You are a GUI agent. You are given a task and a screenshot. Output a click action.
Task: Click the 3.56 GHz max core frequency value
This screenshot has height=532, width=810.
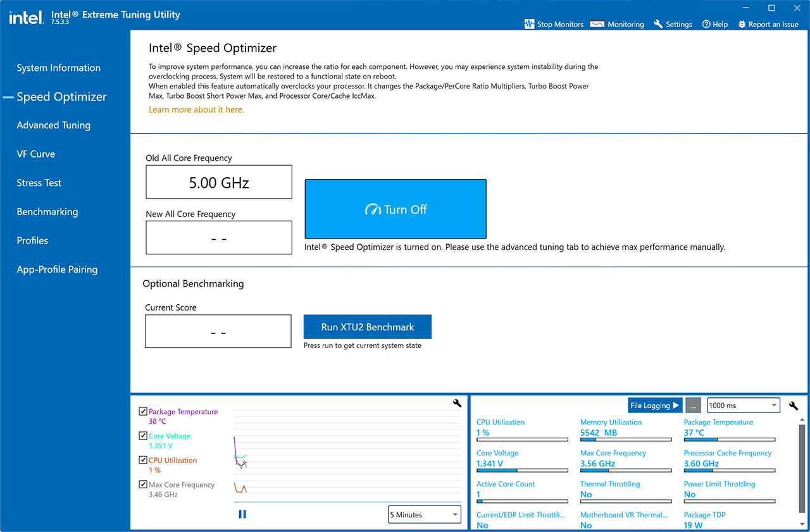[598, 464]
